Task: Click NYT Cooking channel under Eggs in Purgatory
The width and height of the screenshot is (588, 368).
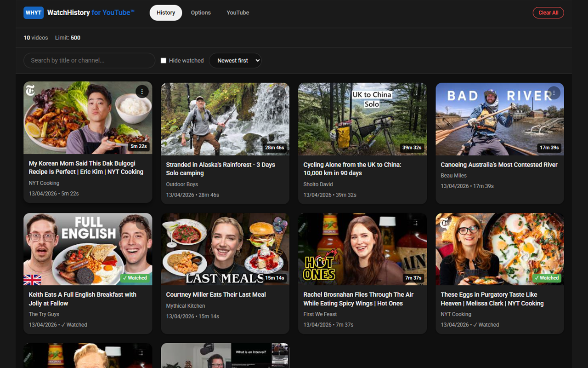Action: click(x=456, y=314)
